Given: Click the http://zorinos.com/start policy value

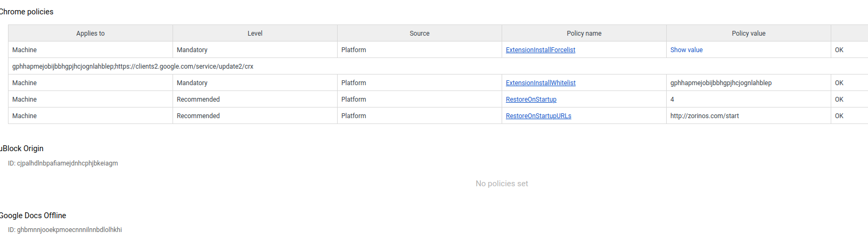Looking at the screenshot, I should tap(704, 116).
